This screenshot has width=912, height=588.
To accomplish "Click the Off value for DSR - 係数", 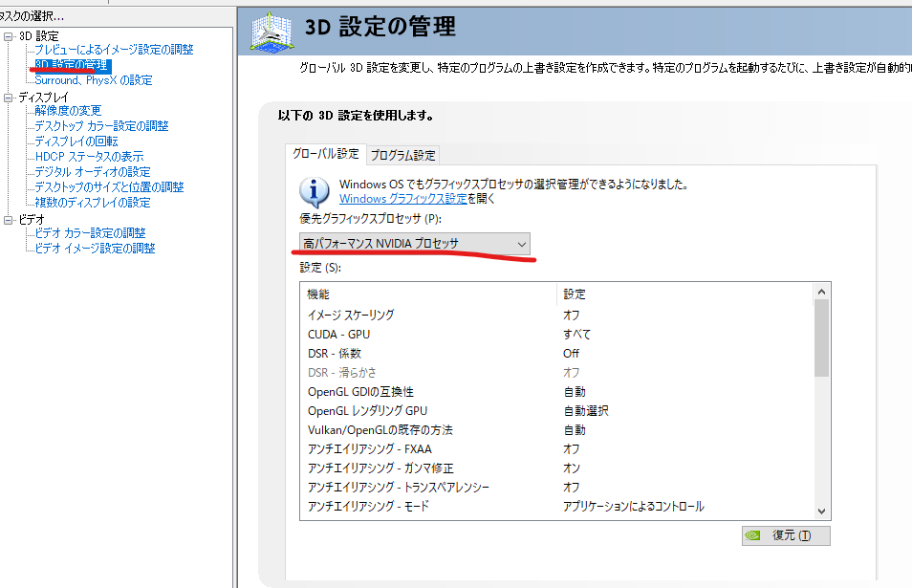I will pos(571,353).
